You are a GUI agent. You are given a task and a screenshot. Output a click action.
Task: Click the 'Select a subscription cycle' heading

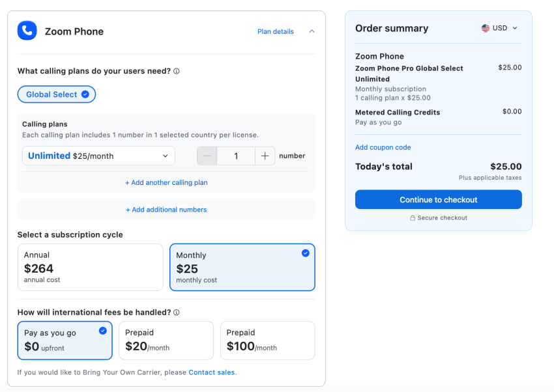click(70, 235)
